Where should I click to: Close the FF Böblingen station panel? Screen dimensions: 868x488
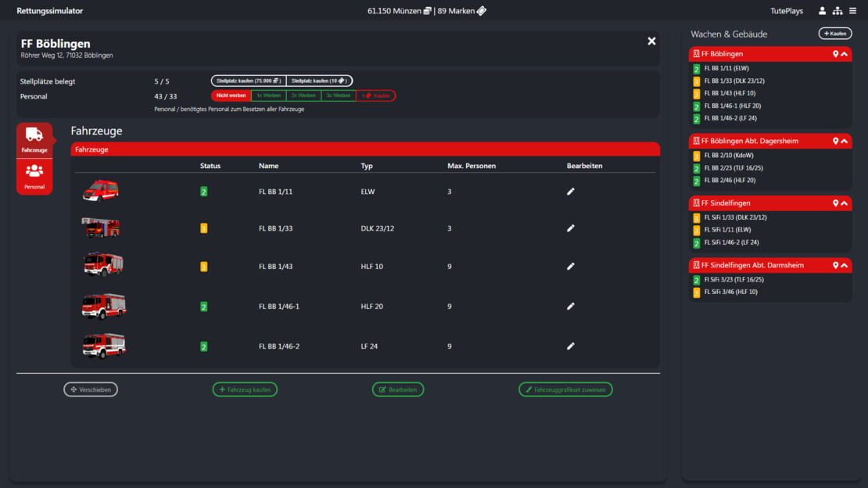click(x=651, y=41)
